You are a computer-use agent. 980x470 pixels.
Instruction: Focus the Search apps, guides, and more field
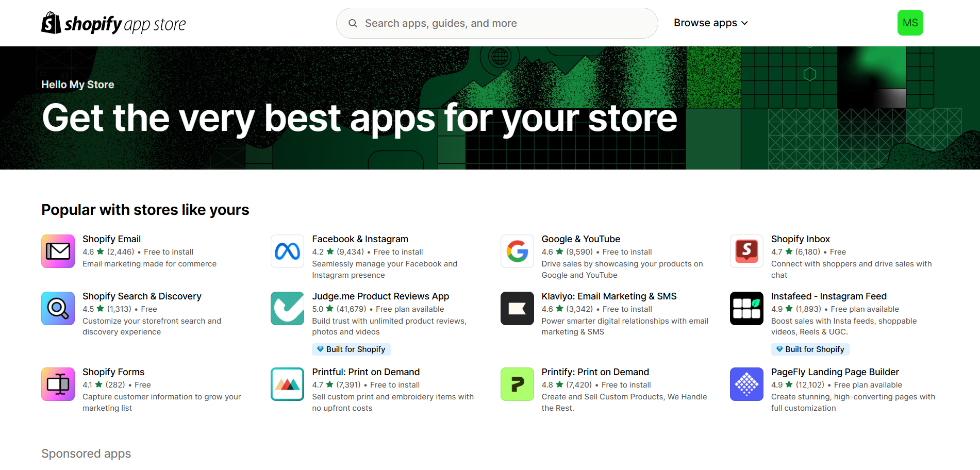[x=497, y=23]
